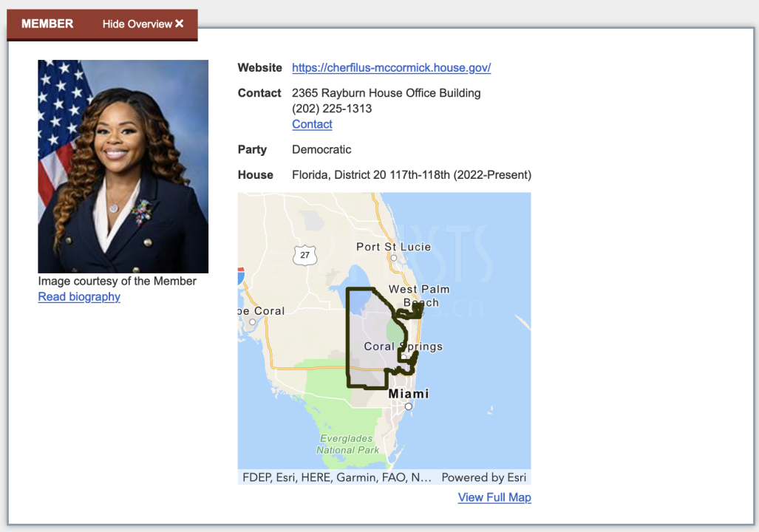Click the West Palm Beach map label
This screenshot has width=759, height=532.
tap(419, 296)
